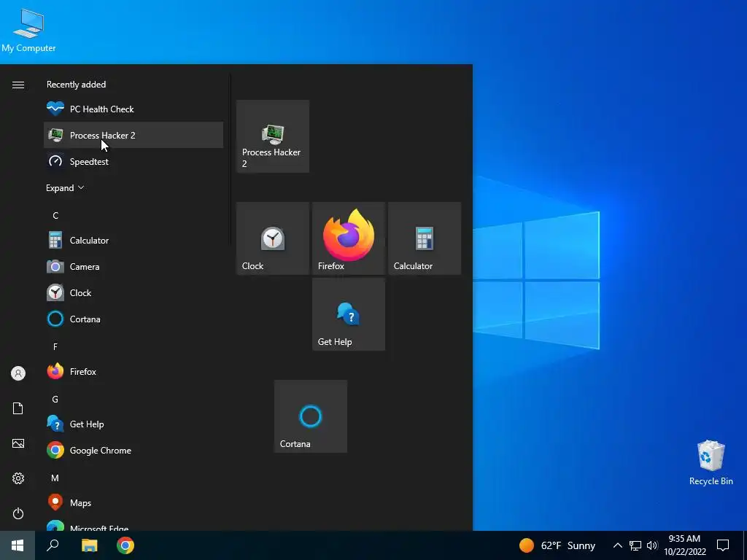Click the letter M section header
Image resolution: width=747 pixels, height=560 pixels.
tap(55, 478)
